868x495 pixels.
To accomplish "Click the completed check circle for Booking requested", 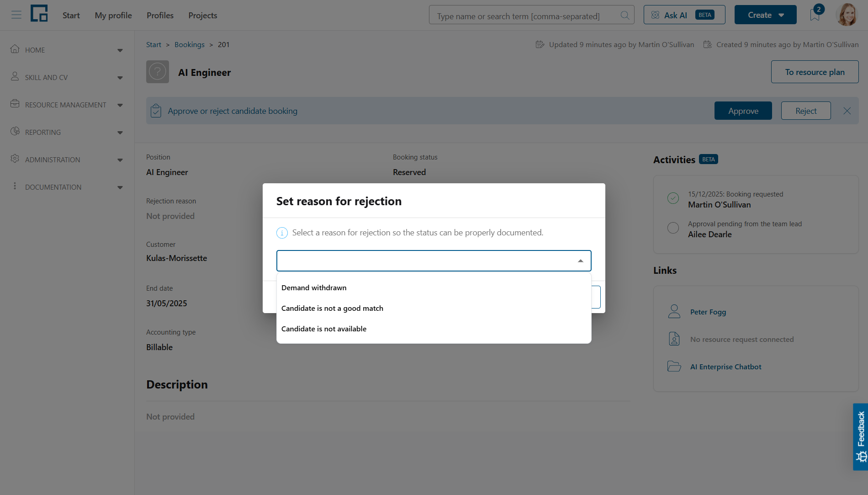I will (x=673, y=198).
